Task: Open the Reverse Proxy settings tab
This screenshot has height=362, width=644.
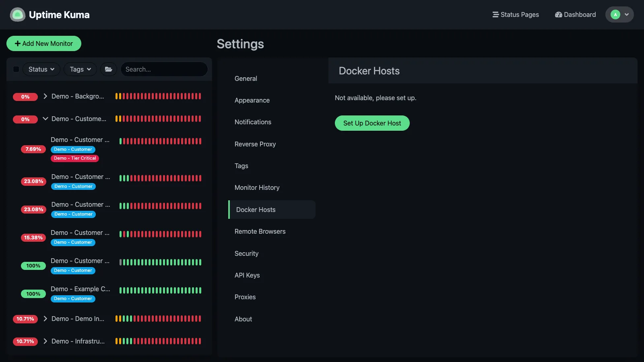Action: tap(272, 144)
